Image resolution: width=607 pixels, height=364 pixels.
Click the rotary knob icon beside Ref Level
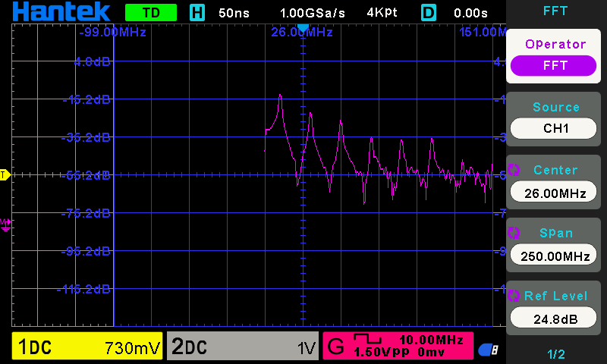pyautogui.click(x=512, y=295)
